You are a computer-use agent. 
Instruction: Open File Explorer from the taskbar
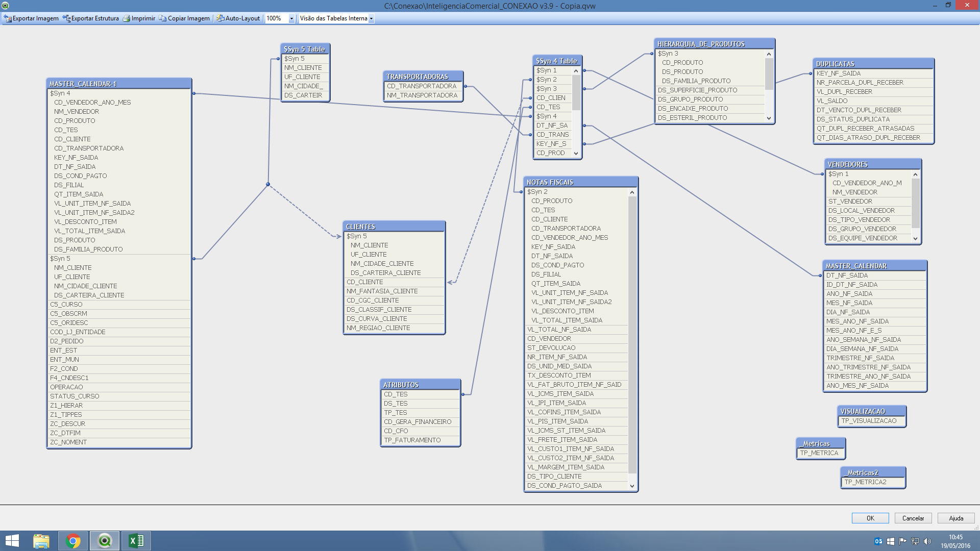click(41, 541)
